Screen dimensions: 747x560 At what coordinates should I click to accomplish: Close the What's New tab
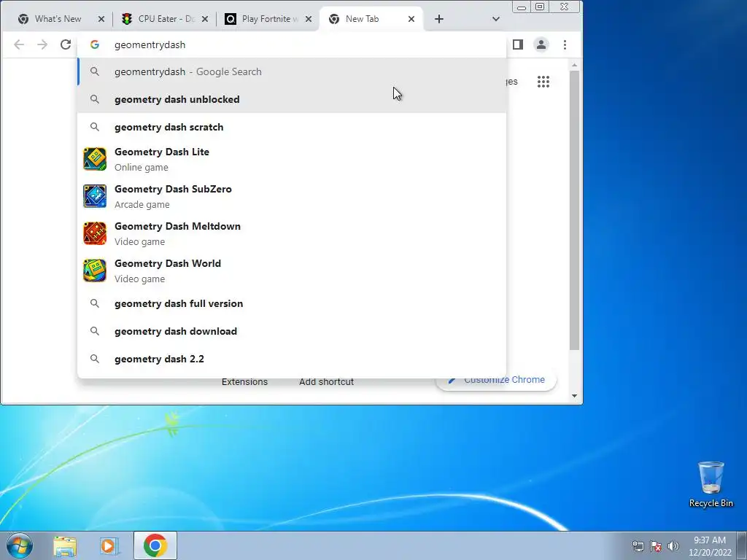click(101, 19)
